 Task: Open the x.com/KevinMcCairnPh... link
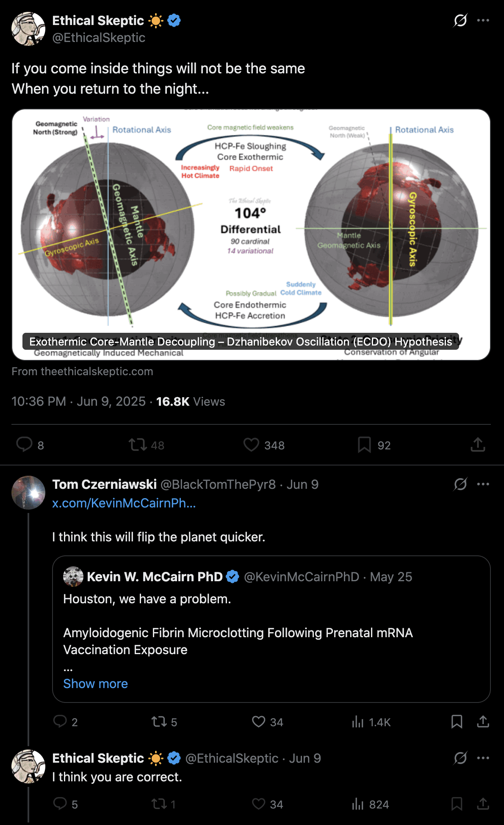click(124, 503)
